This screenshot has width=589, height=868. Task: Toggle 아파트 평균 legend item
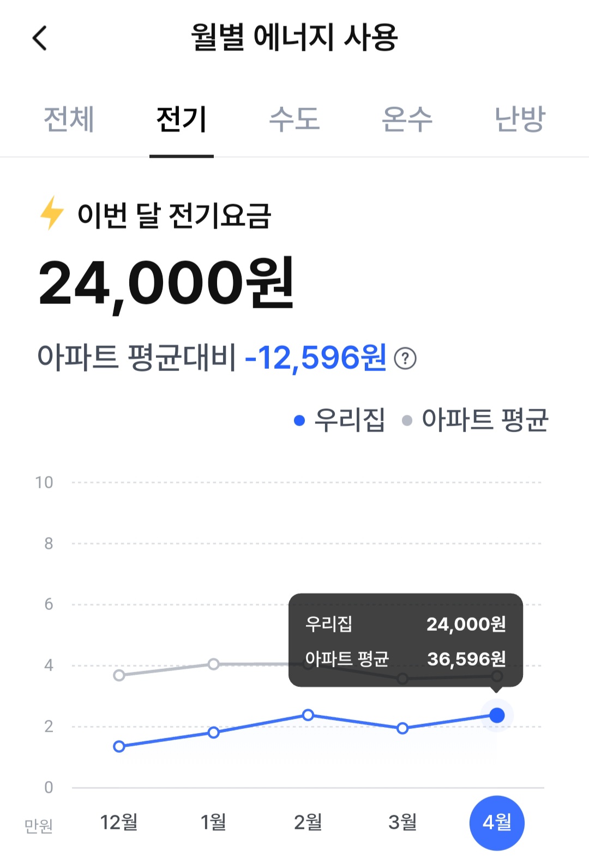pos(475,420)
